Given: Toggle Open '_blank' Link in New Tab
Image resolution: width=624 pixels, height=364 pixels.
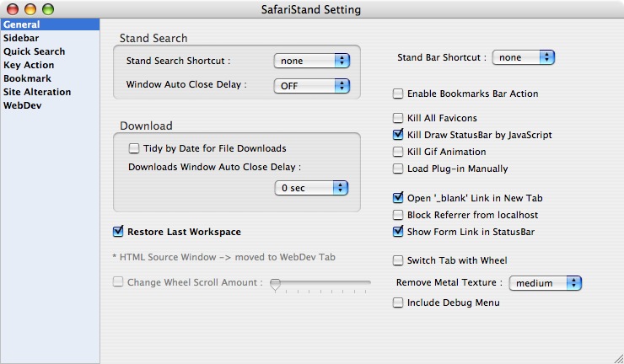Looking at the screenshot, I should coord(397,198).
